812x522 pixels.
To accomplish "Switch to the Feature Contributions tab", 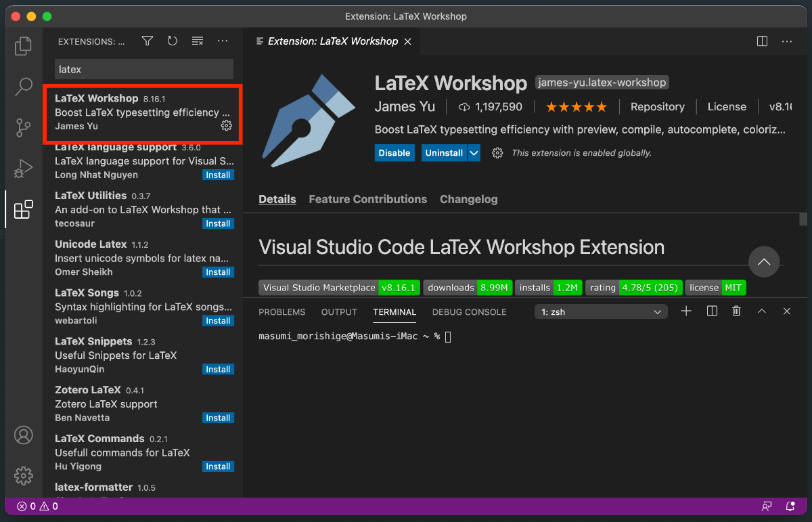I will pyautogui.click(x=368, y=199).
